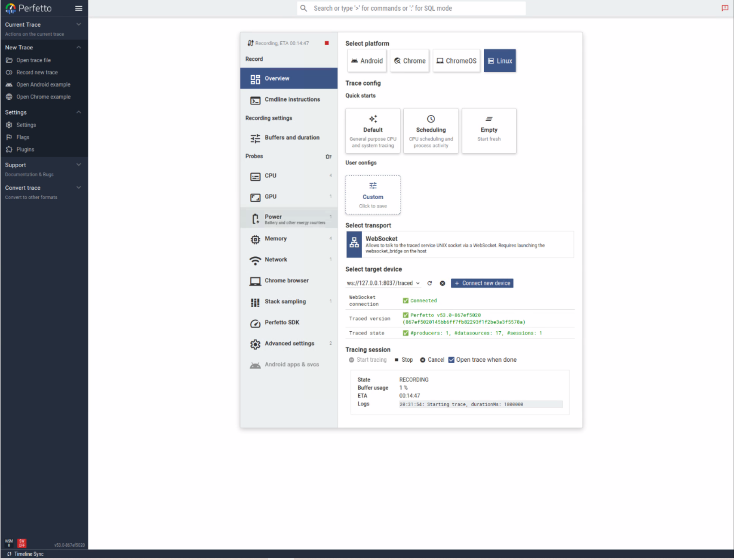
Task: Expand the Current Trace section
Action: [79, 25]
